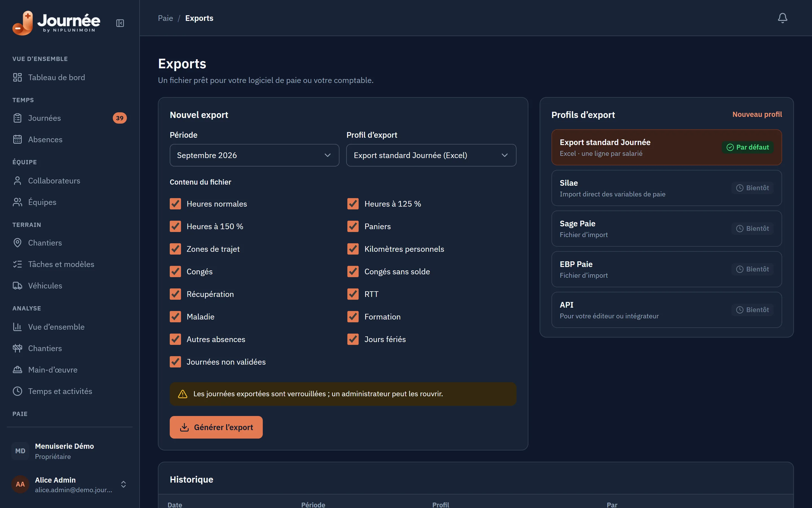
Task: Uncheck Heures à 125 %
Action: tap(353, 204)
